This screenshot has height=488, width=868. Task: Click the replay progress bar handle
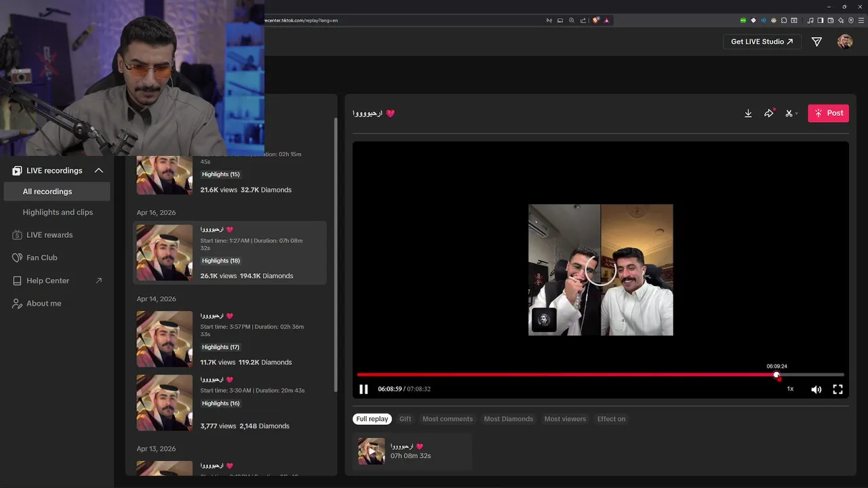click(776, 375)
